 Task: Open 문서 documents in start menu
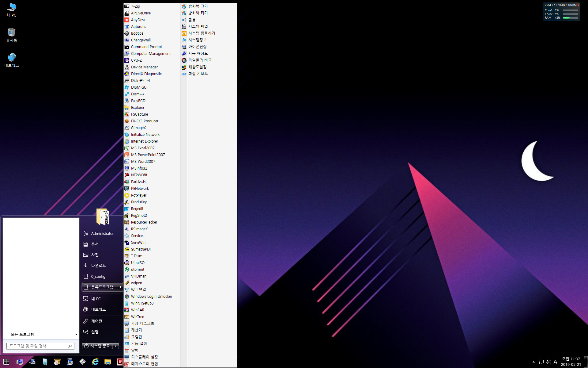pyautogui.click(x=103, y=244)
